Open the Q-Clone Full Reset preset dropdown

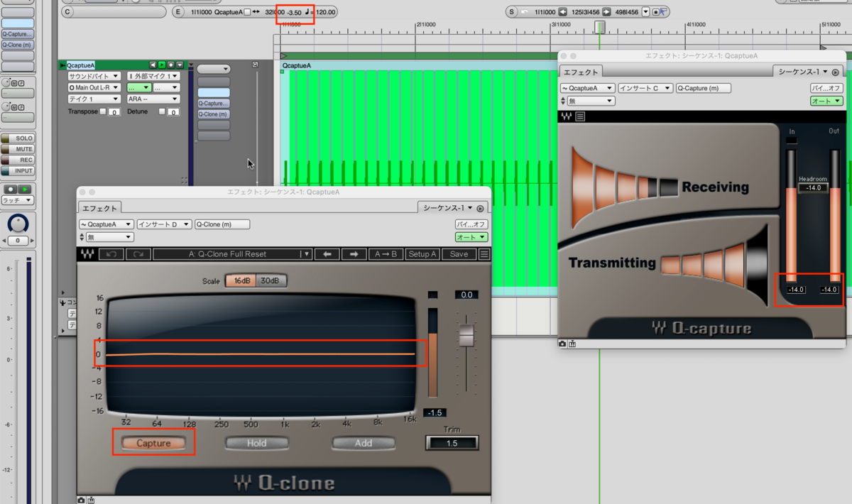pyautogui.click(x=233, y=254)
